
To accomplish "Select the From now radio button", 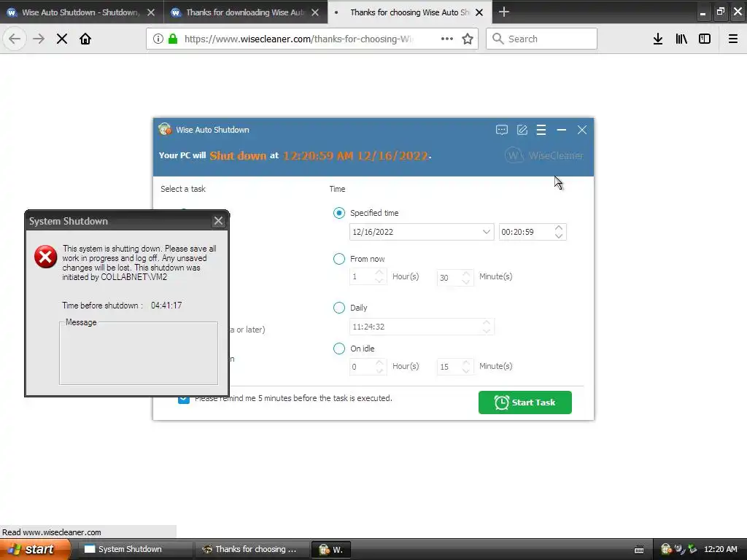I will (339, 259).
